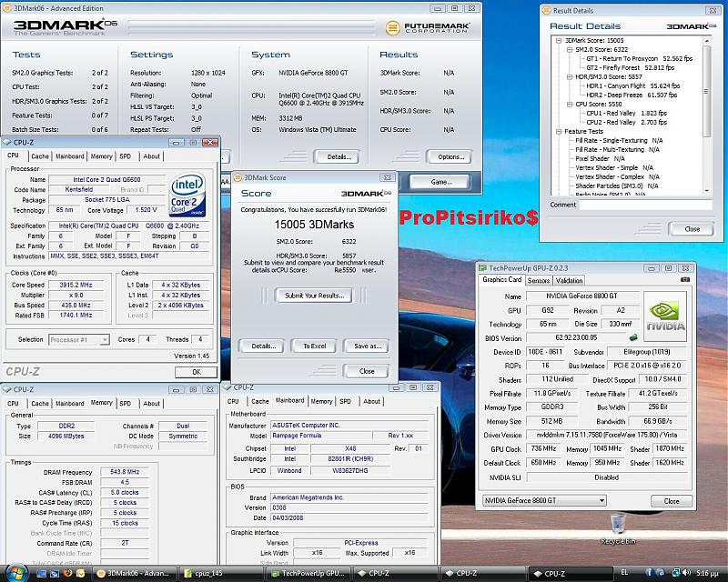The image size is (728, 582).
Task: Click the Game button in 3DMark06
Action: (x=440, y=182)
